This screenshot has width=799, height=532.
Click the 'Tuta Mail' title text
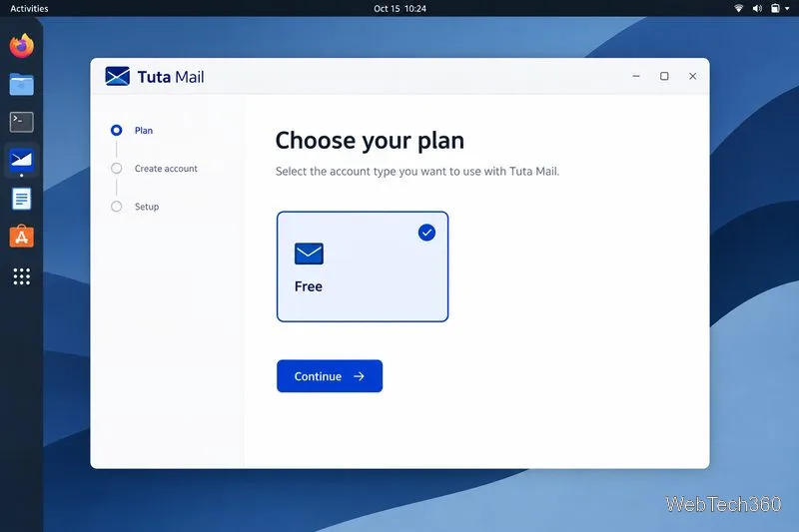coord(171,77)
